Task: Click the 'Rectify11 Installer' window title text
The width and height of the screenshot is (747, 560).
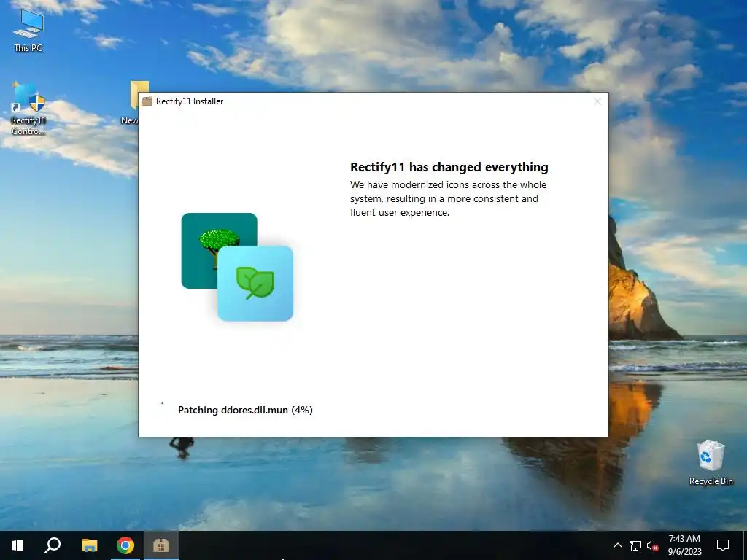Action: point(190,101)
